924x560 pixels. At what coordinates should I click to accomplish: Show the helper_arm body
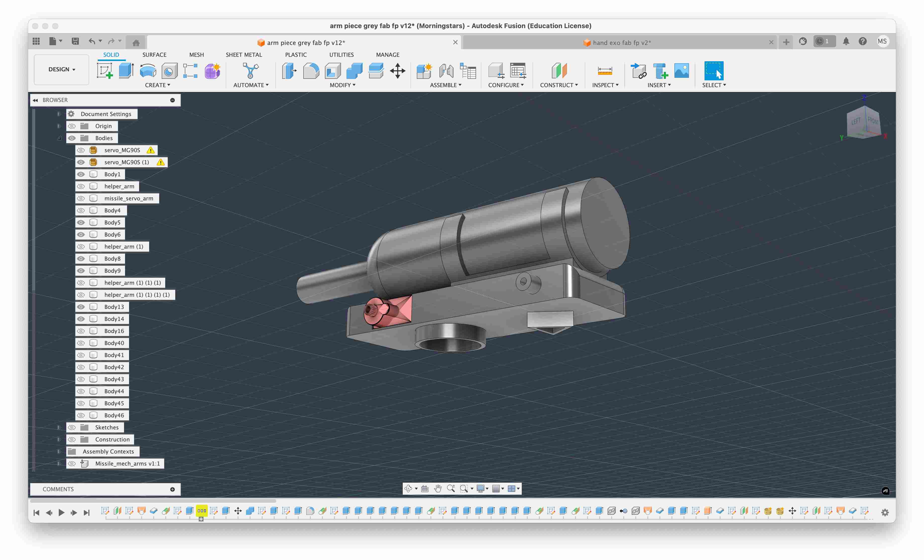81,186
